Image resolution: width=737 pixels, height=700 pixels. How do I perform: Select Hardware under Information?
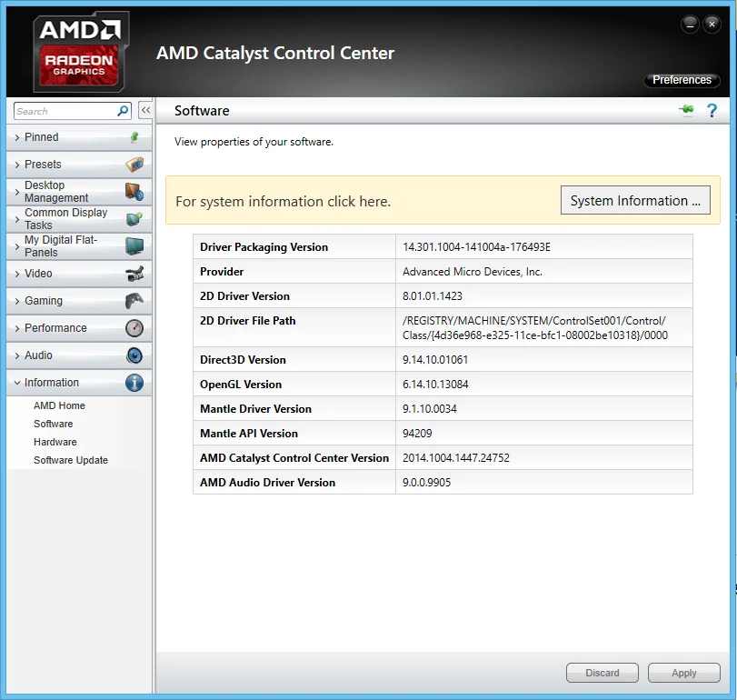(x=55, y=443)
